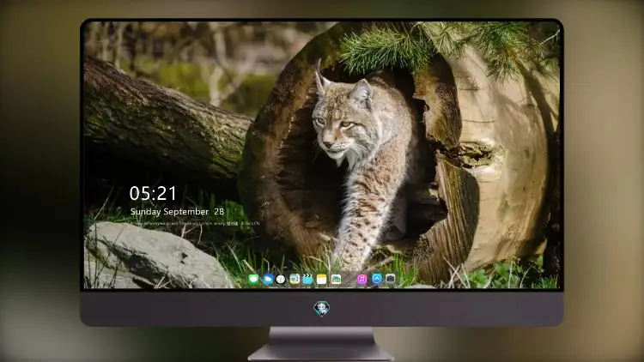
Task: Open the green Messages dock icon
Action: 253,279
